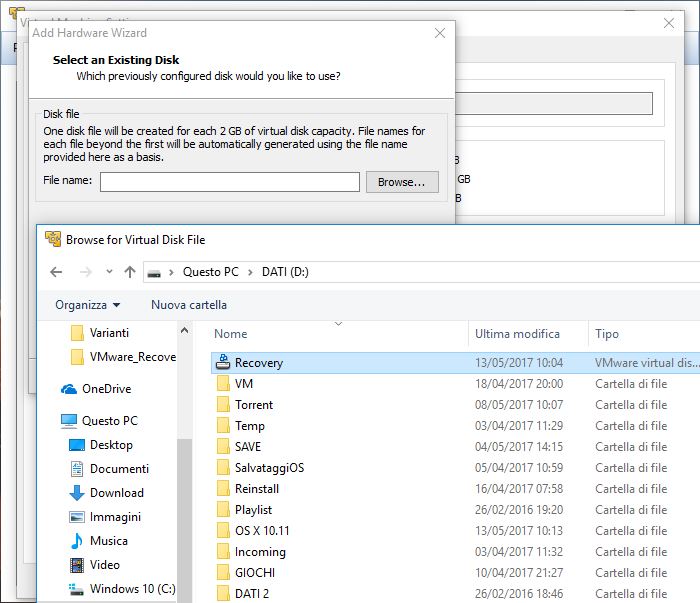700x603 pixels.
Task: Expand the chevron after Questo PC breadcrumb
Action: click(x=250, y=272)
